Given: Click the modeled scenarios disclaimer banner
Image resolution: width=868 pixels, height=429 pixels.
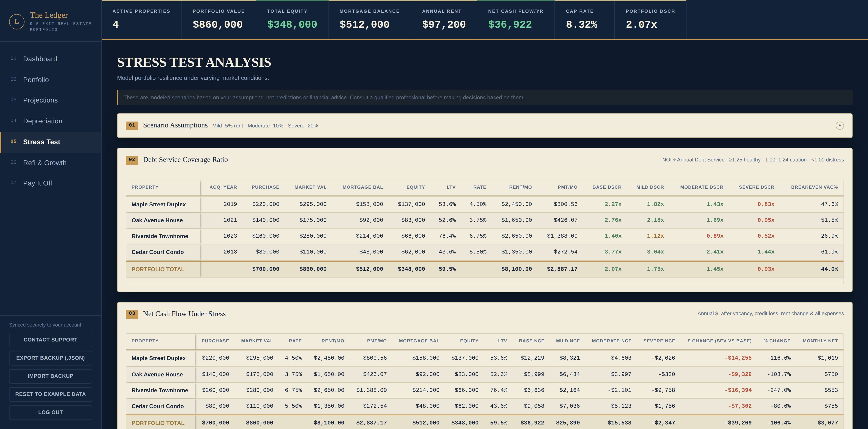Looking at the screenshot, I should [x=485, y=98].
